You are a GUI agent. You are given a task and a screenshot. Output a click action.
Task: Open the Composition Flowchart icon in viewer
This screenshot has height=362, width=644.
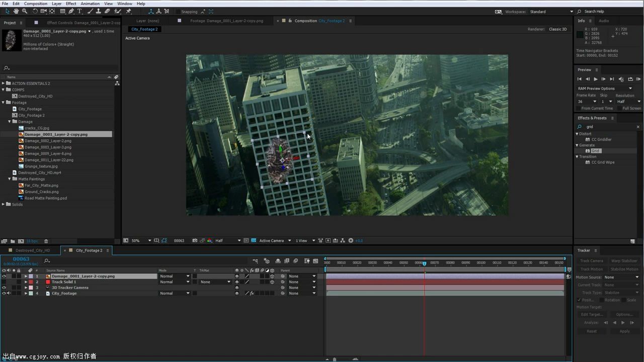343,241
